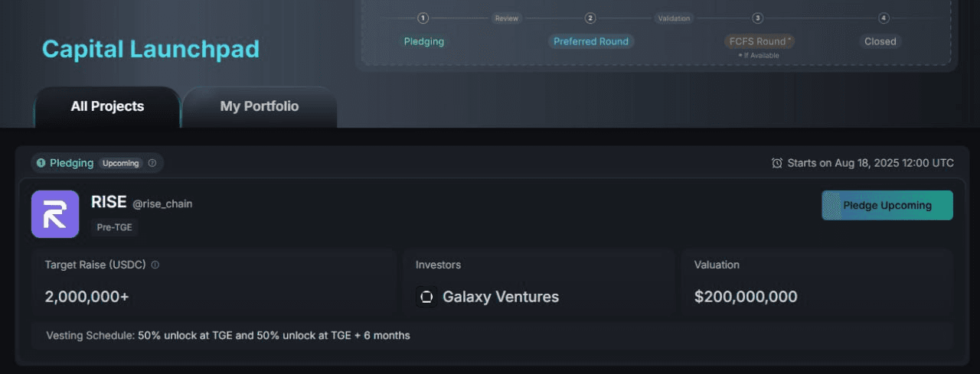The image size is (980, 374).
Task: Click the FCFS Round stage pill
Action: pyautogui.click(x=759, y=41)
